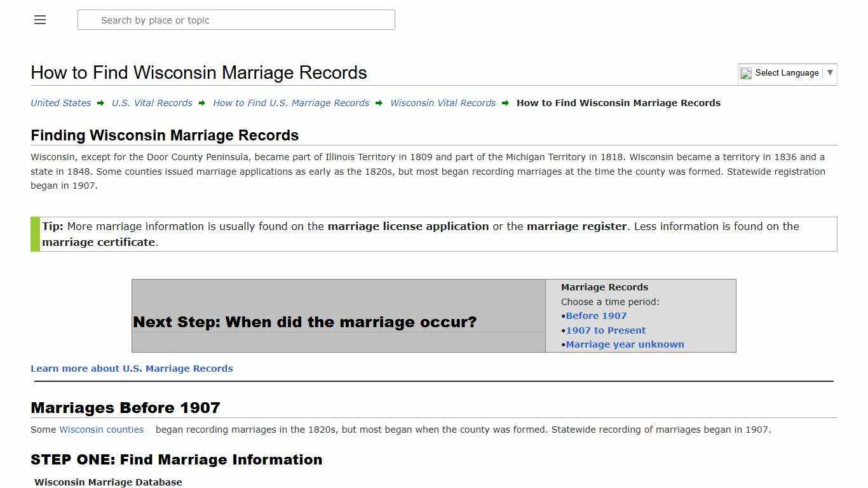Open the hamburger navigation menu
Screen dimensions: 868x488
tap(39, 20)
